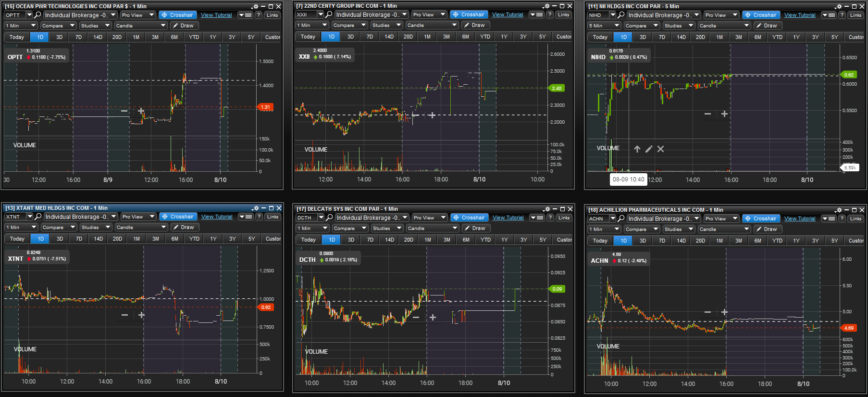
Task: Remove the NIHD volume study with X icon
Action: (x=661, y=149)
